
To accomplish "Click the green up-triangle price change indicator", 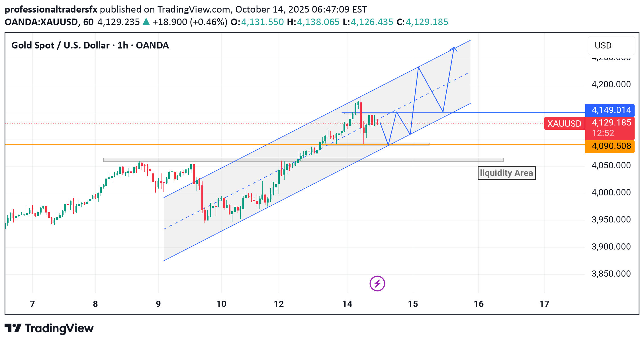I will click(146, 22).
